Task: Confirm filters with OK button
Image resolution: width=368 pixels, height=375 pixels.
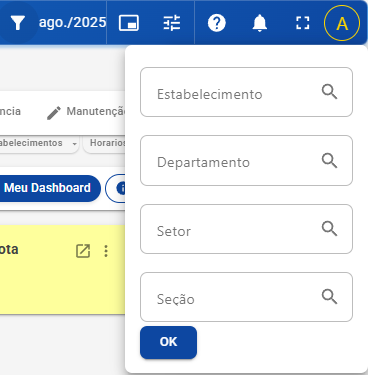Action: tap(168, 342)
